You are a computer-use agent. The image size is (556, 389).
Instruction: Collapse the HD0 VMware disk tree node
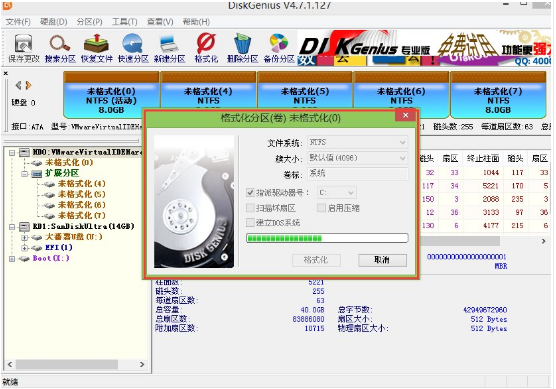pos(12,153)
